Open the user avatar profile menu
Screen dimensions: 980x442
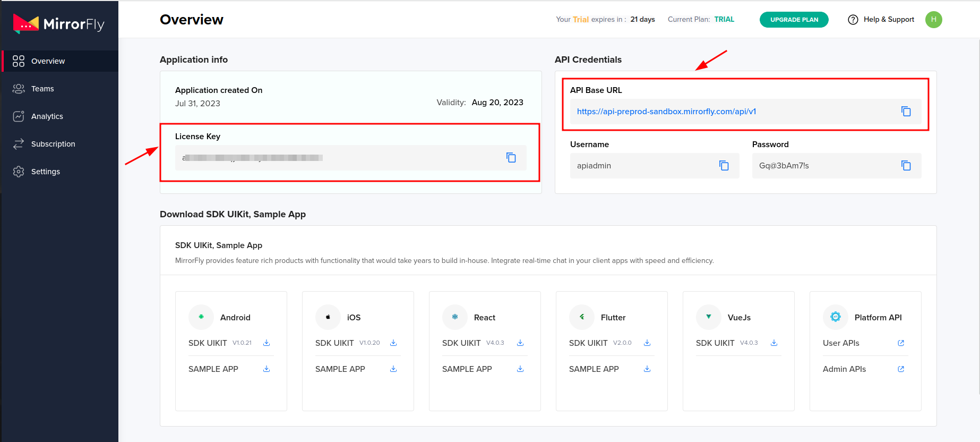pyautogui.click(x=933, y=20)
